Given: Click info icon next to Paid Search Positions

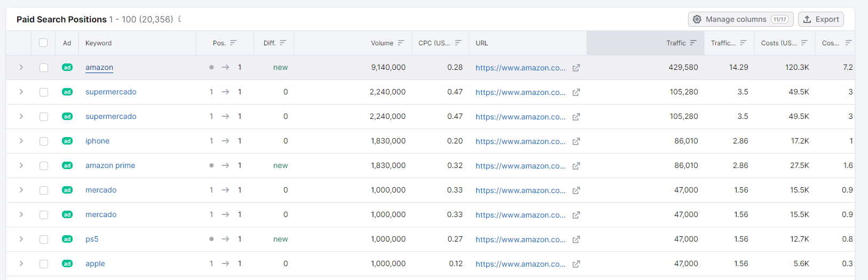Looking at the screenshot, I should point(179,19).
